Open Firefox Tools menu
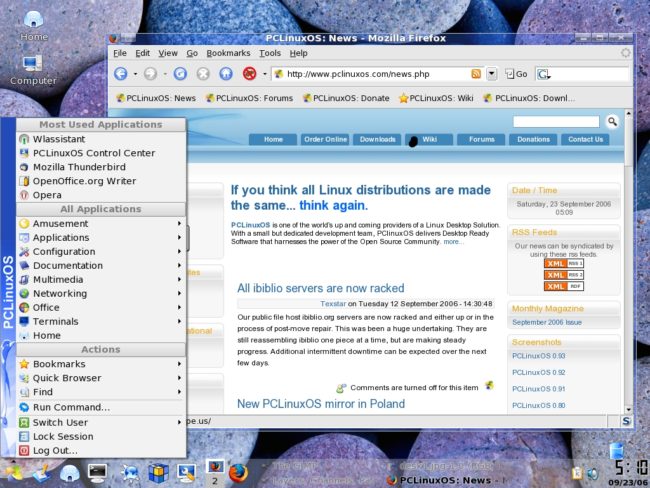 tap(270, 53)
